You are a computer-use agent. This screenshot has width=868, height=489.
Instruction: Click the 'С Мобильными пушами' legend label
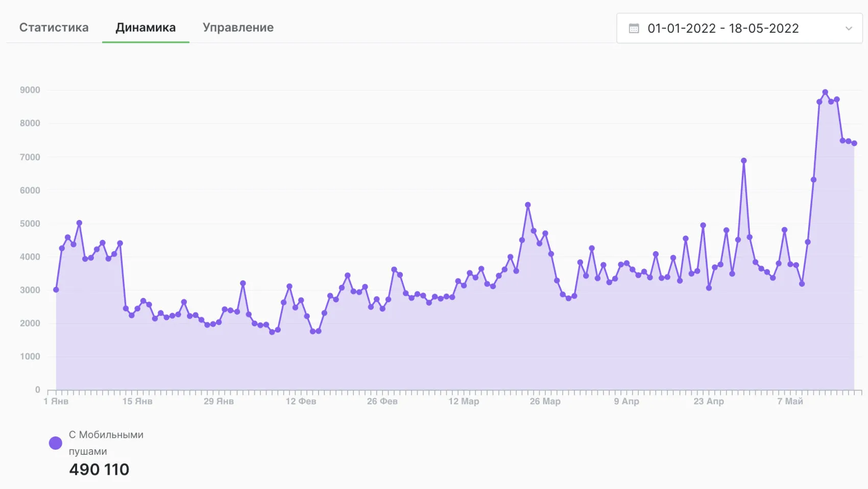(x=106, y=443)
